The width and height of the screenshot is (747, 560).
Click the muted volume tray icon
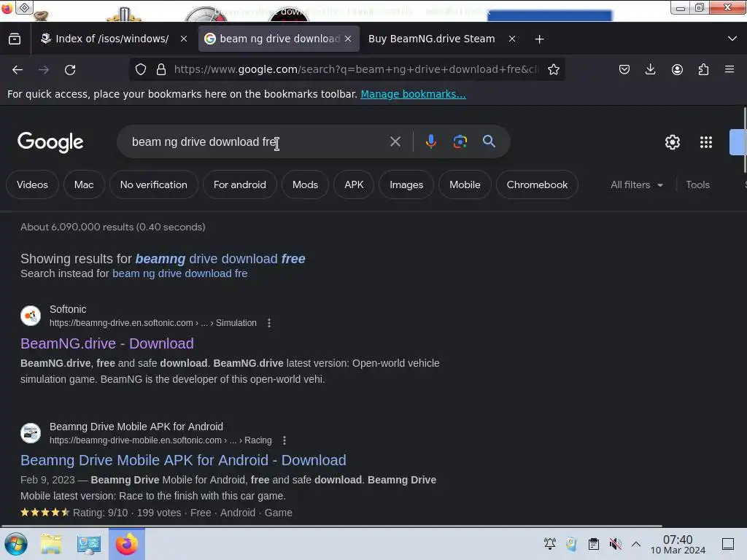615,544
